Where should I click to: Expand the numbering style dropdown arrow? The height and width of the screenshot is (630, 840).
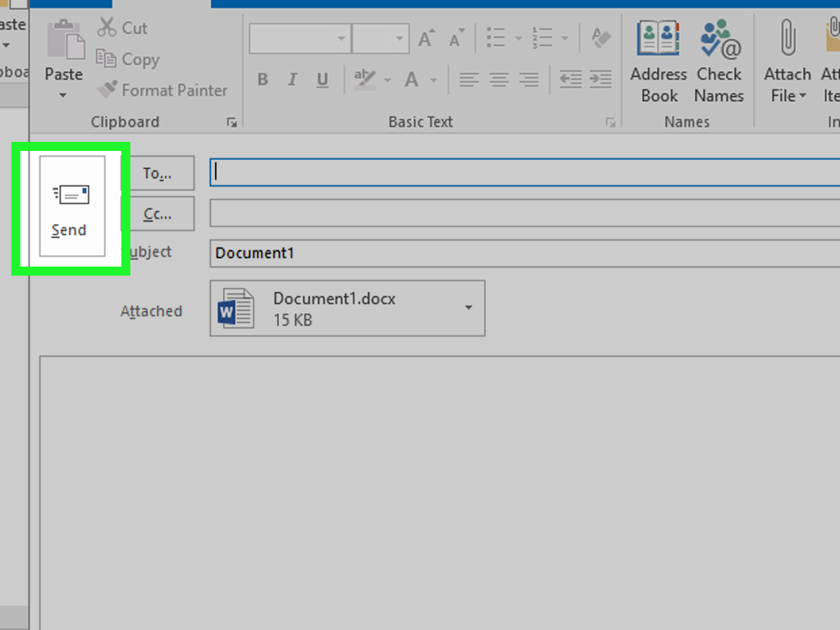pos(564,39)
